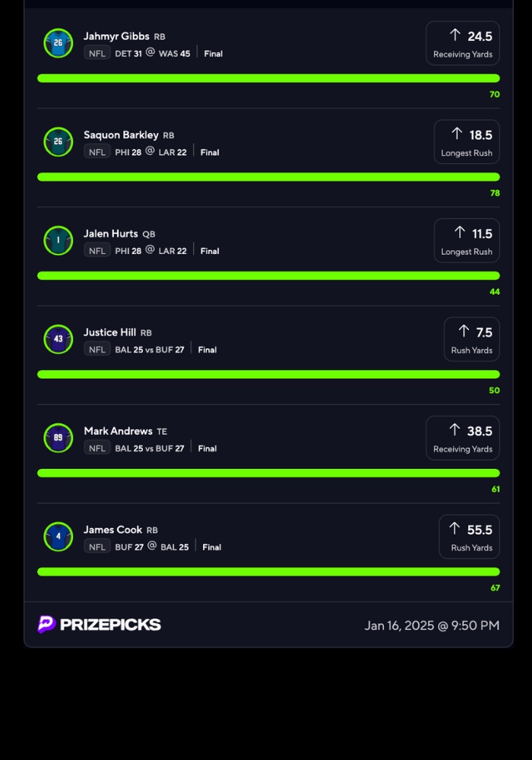This screenshot has height=760, width=532.
Task: Select the 18.5 Longest Rush pick box
Action: coord(466,142)
